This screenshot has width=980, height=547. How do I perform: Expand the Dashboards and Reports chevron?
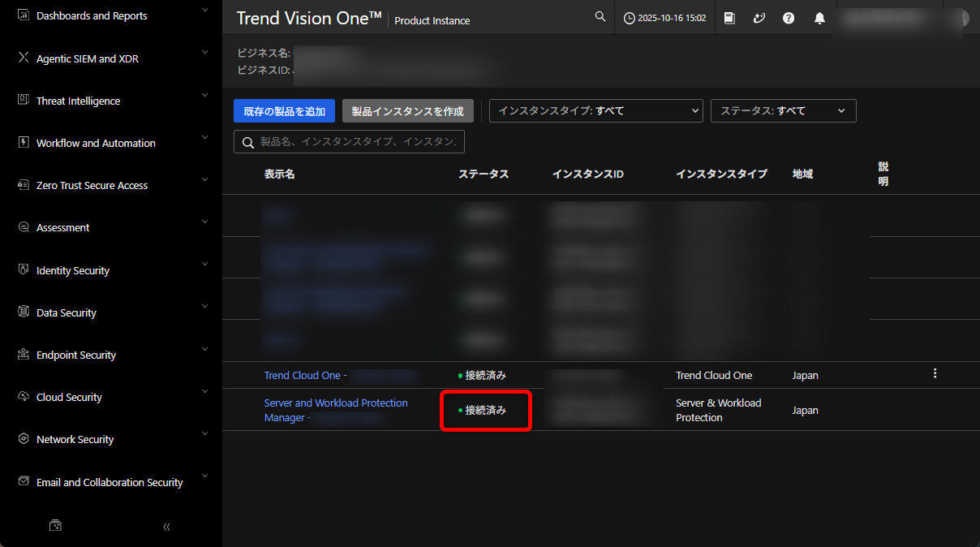[204, 11]
